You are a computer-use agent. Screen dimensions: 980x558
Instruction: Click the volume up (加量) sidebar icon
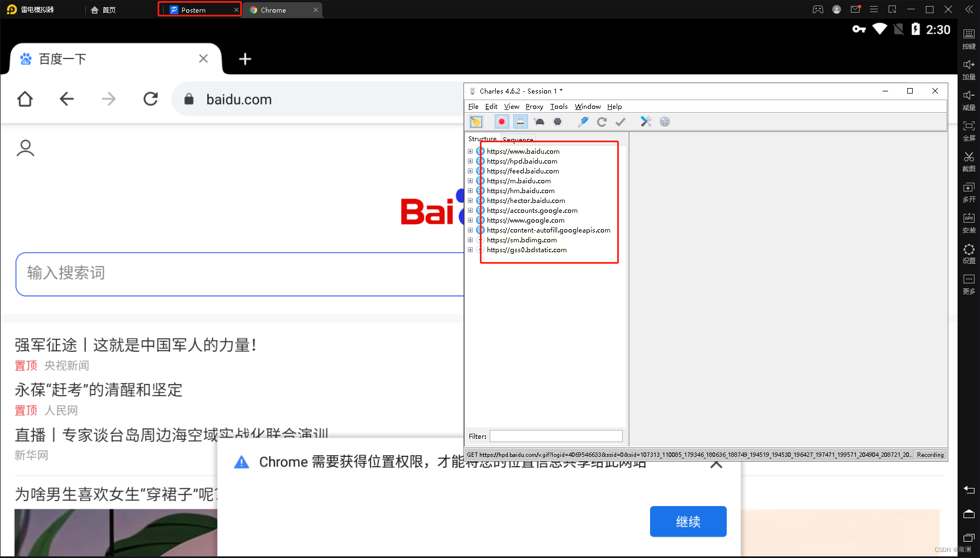(x=969, y=69)
